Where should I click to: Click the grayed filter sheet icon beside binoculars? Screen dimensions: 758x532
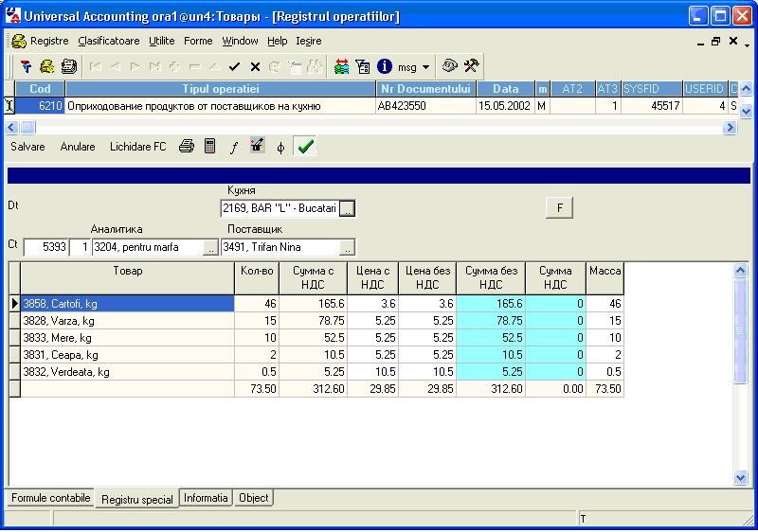point(295,67)
